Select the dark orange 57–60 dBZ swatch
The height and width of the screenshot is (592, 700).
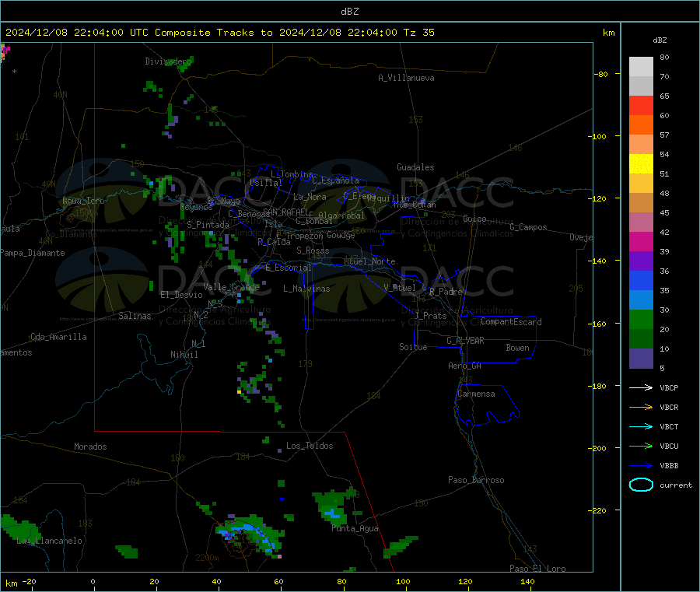coord(641,125)
